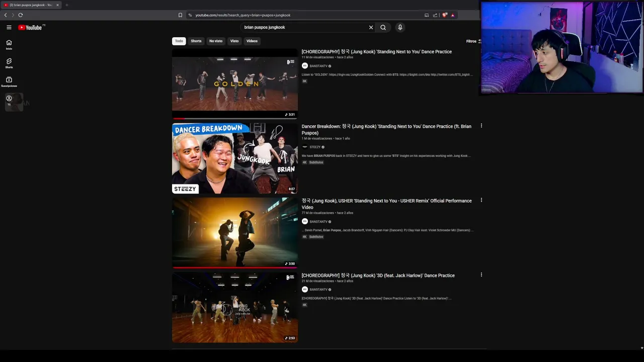Start voice search with microphone icon
The width and height of the screenshot is (644, 362).
tap(400, 28)
